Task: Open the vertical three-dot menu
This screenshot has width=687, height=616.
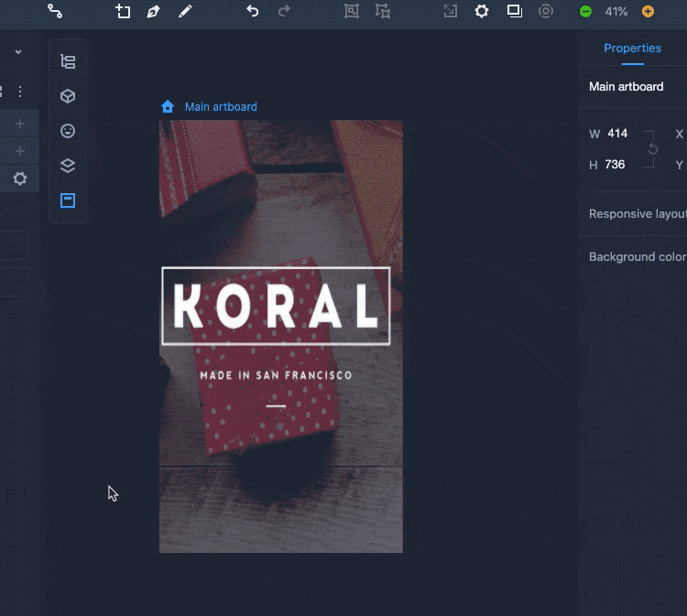Action: 20,92
